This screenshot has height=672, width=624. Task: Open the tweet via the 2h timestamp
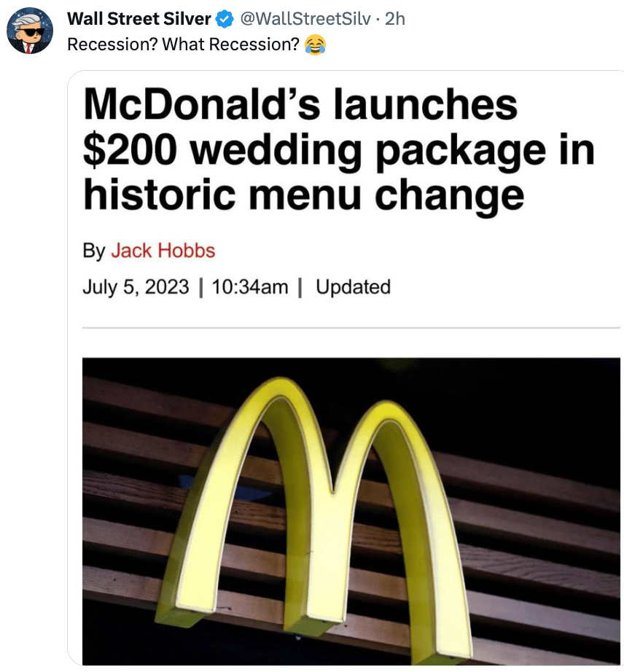click(x=394, y=19)
